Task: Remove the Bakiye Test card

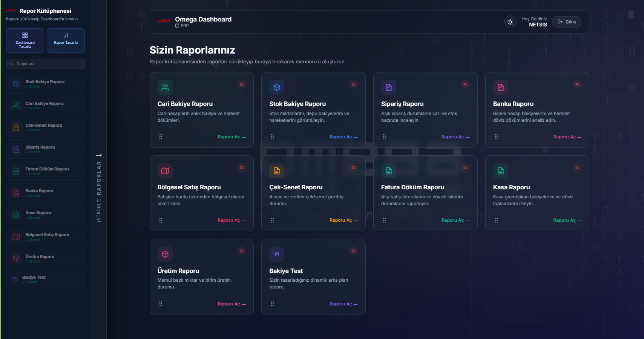Action: (353, 251)
